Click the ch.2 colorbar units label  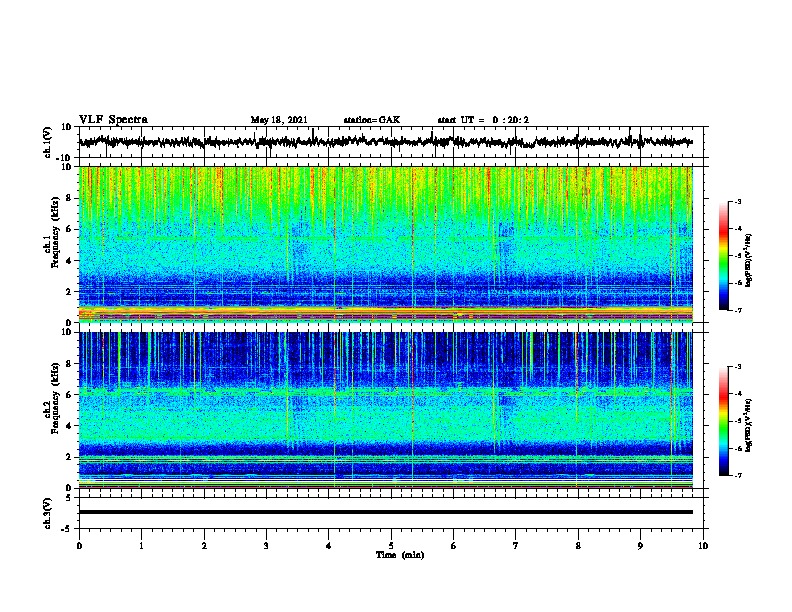pyautogui.click(x=748, y=426)
